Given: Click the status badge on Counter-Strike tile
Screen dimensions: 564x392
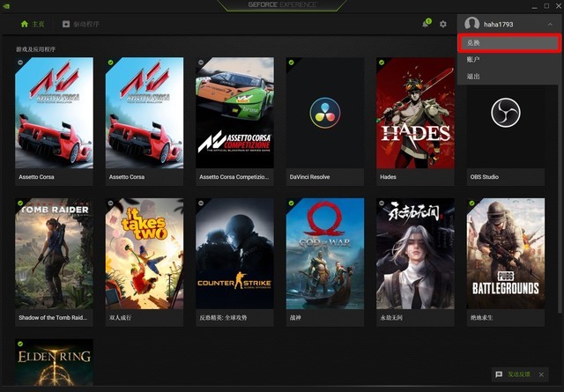Looking at the screenshot, I should pos(200,203).
